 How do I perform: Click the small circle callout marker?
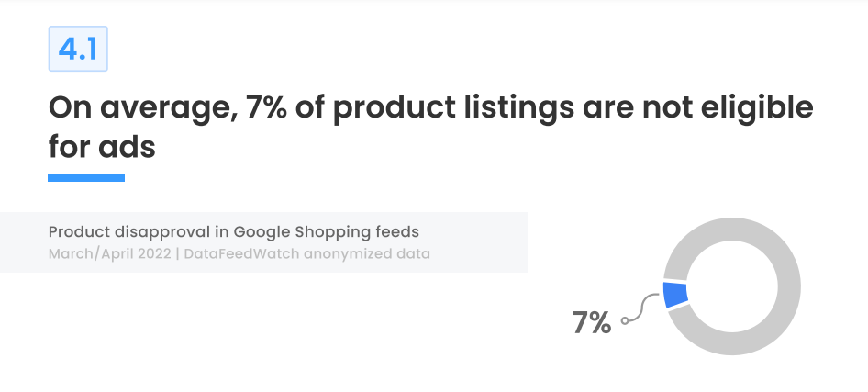point(625,320)
